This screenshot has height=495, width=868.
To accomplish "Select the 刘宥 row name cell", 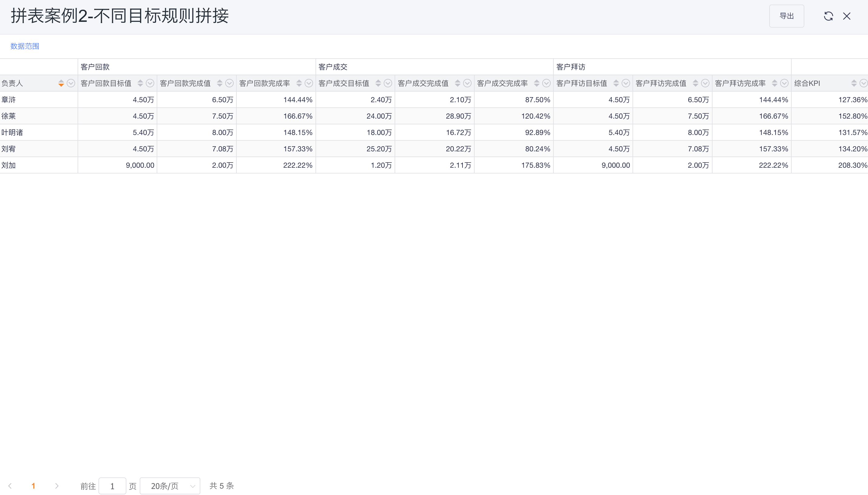I will pos(39,149).
